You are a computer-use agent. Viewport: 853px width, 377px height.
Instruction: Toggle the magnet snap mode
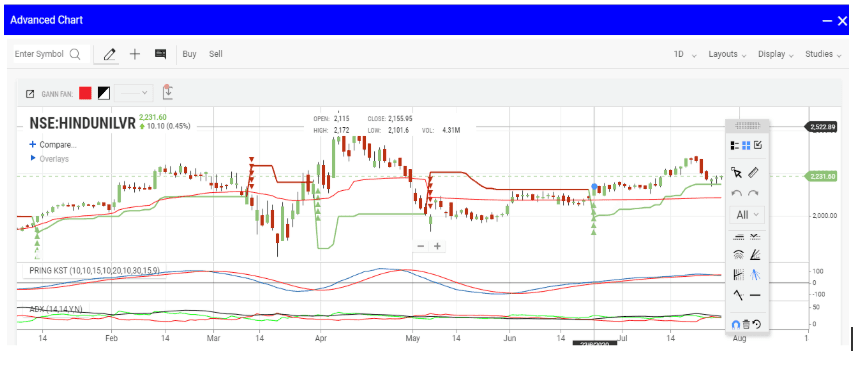click(736, 324)
